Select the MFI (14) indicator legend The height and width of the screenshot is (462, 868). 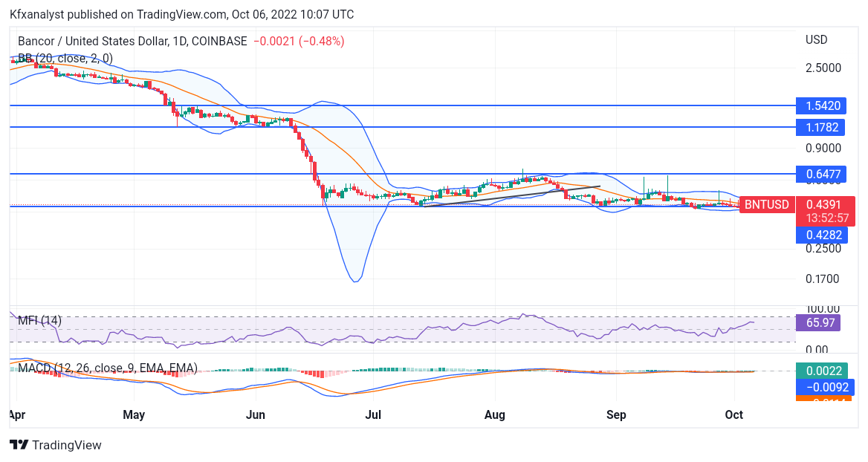40,320
